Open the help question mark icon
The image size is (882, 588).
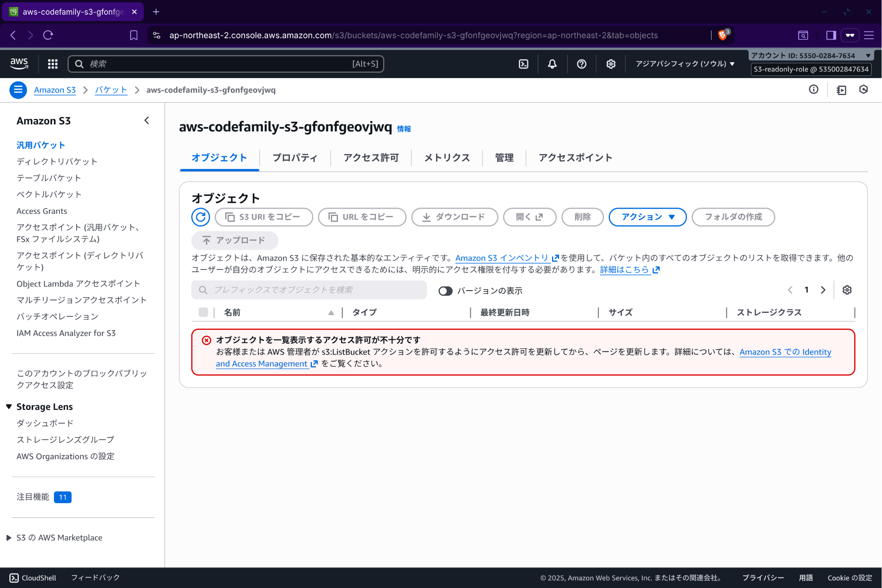581,64
